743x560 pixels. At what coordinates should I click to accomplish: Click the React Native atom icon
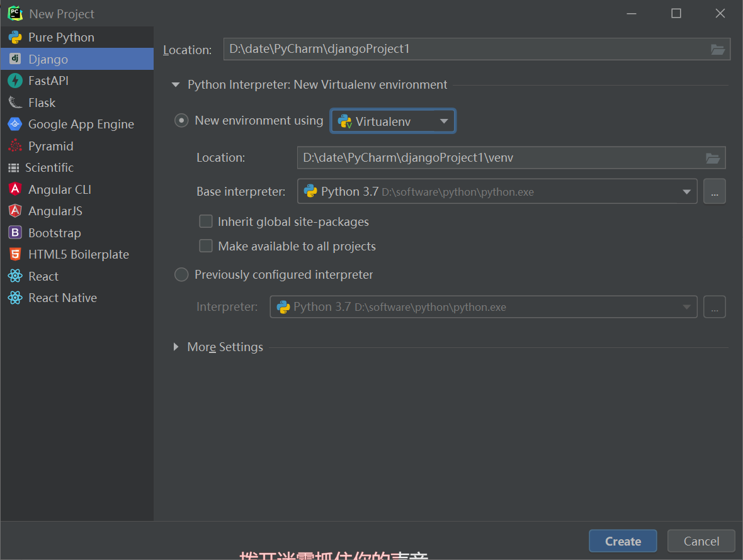pos(15,298)
